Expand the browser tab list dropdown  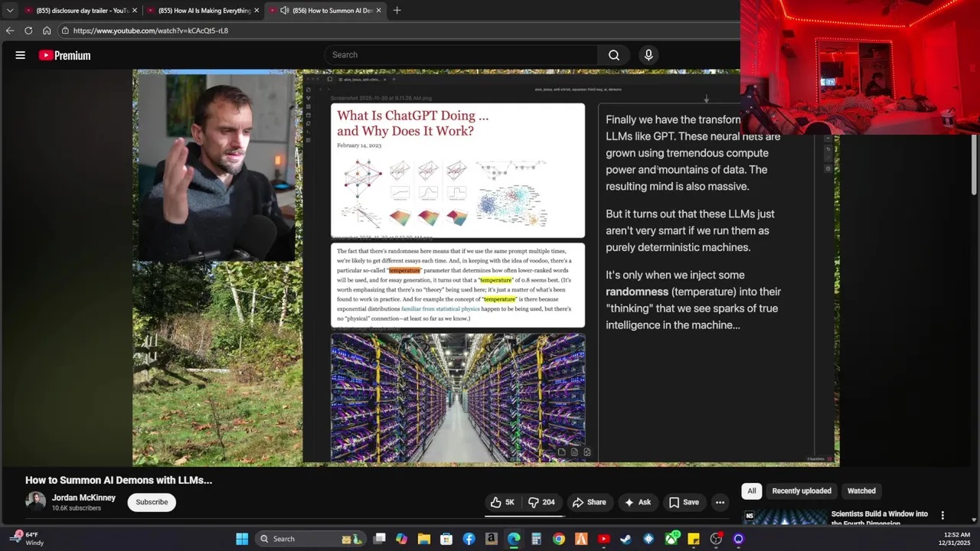[x=9, y=11]
